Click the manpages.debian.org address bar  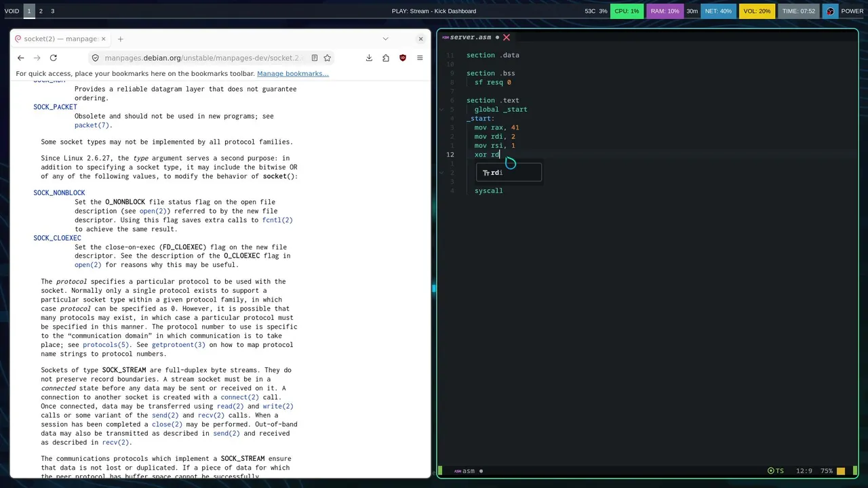click(x=202, y=58)
